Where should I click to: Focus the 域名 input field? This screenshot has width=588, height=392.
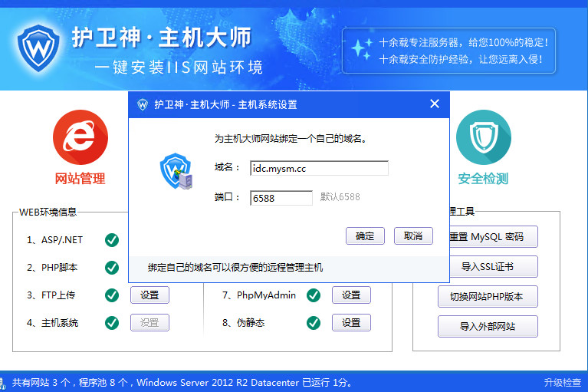[319, 168]
